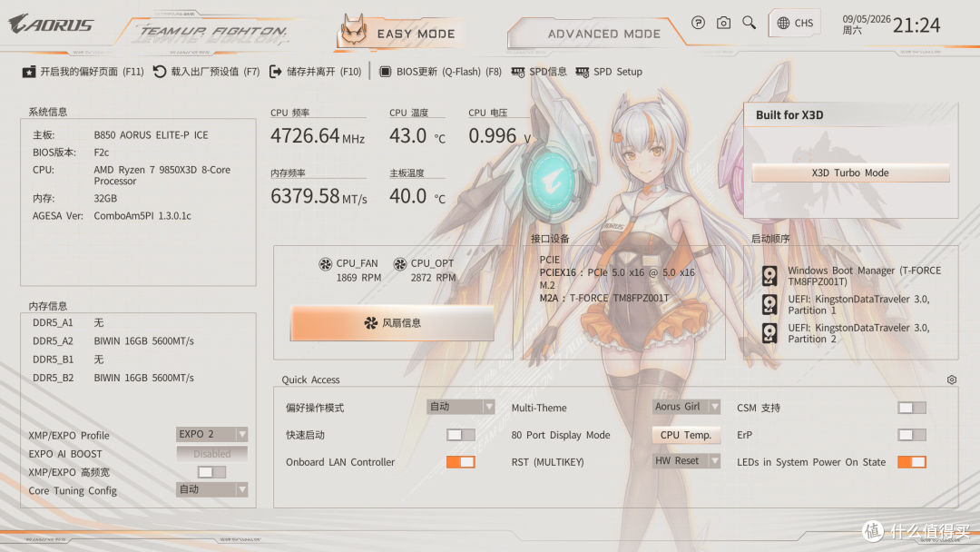Click the CPU Temp. display mode button
The width and height of the screenshot is (980, 552).
click(686, 435)
